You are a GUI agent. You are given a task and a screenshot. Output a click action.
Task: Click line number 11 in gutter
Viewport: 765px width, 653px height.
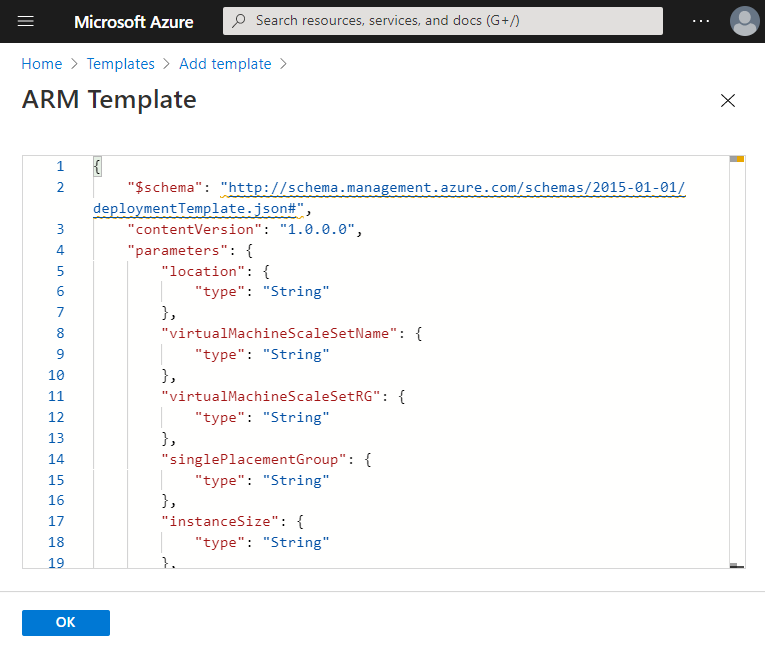56,396
